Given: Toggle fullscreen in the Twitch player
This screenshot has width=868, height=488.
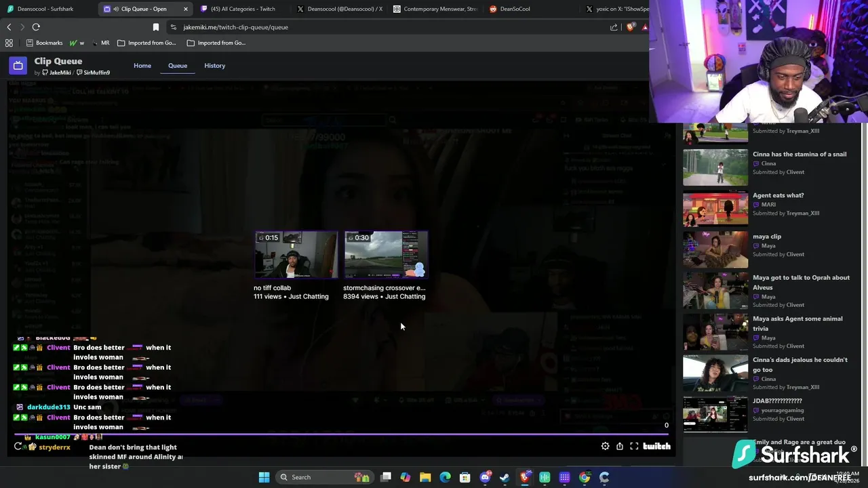Looking at the screenshot, I should 634,446.
